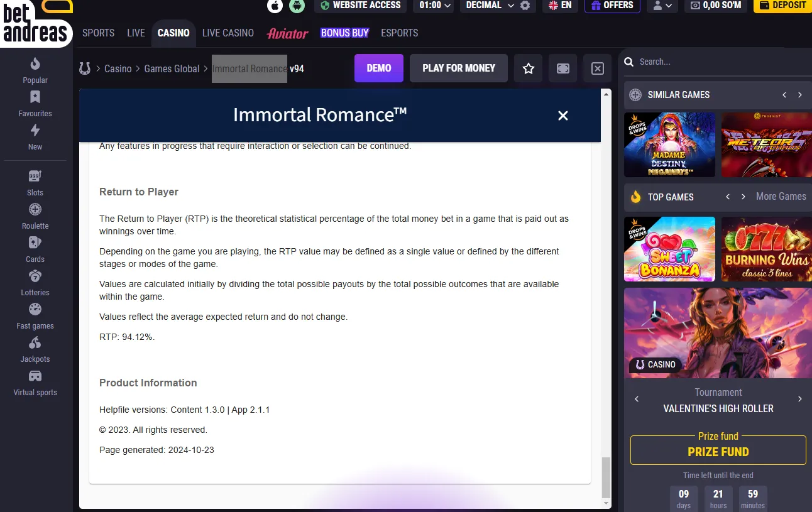Open the Virtual sports category
812x512 pixels.
pos(35,383)
